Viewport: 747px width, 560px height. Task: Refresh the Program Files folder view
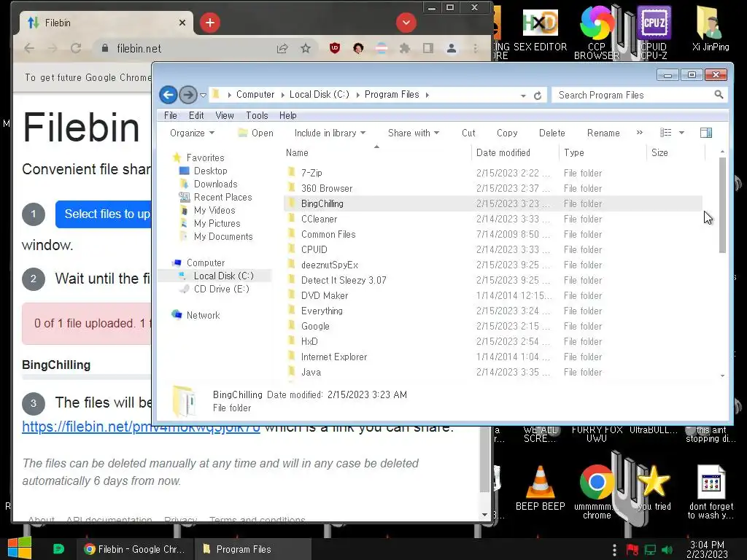pyautogui.click(x=538, y=96)
